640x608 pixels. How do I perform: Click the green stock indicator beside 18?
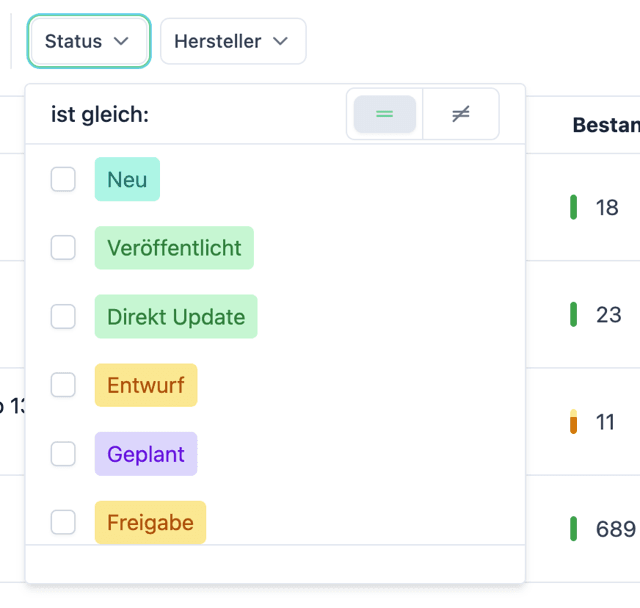(x=573, y=207)
